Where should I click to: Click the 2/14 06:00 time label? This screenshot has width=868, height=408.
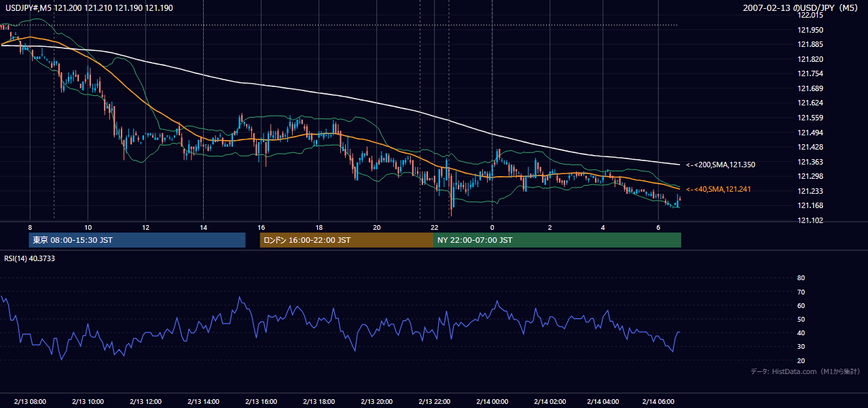tap(658, 402)
